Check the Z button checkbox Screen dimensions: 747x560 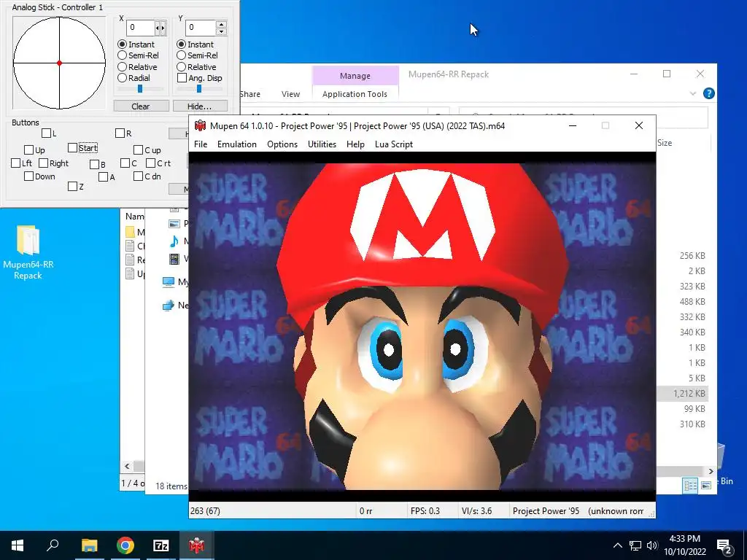[x=72, y=187]
